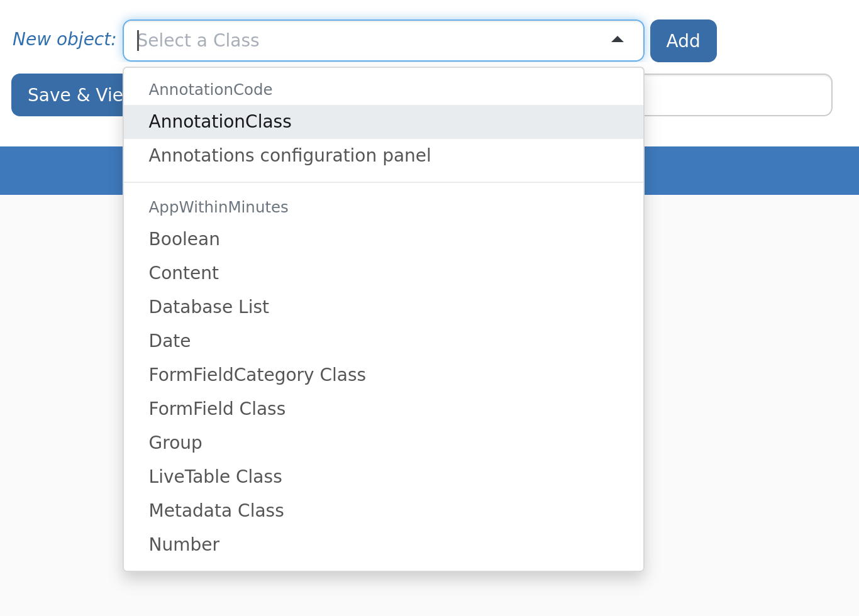The image size is (859, 616).
Task: Select Database List from dropdown
Action: [384, 307]
